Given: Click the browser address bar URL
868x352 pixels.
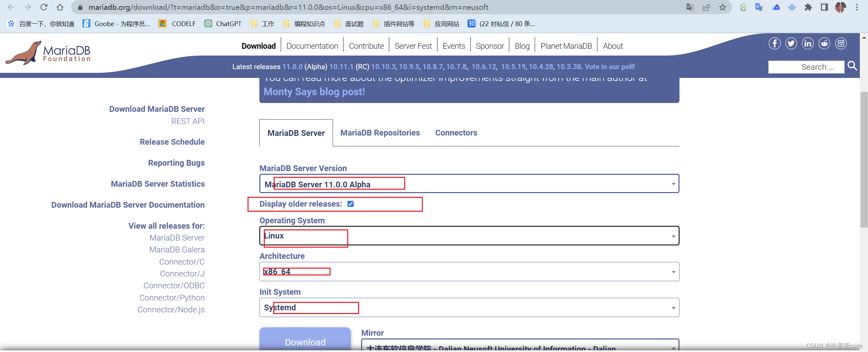Looking at the screenshot, I should pyautogui.click(x=288, y=7).
